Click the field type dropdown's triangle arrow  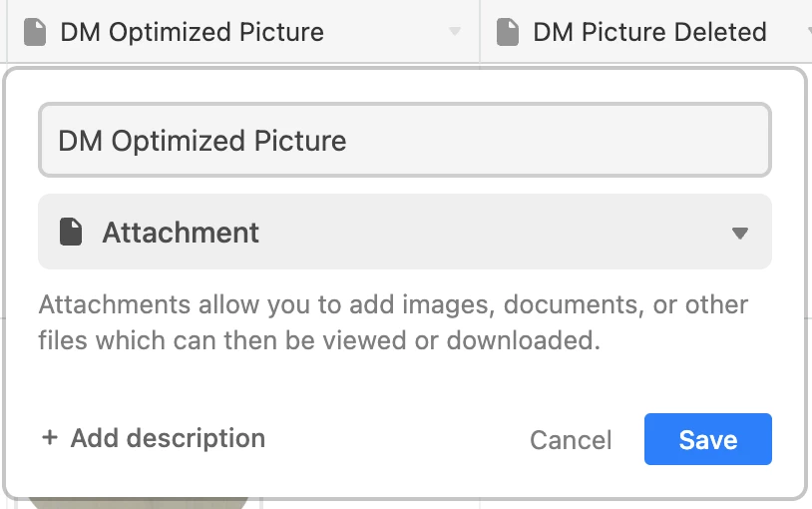(739, 234)
